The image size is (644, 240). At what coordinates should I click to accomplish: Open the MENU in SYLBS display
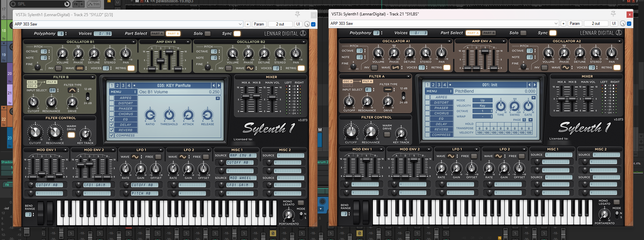[439, 91]
